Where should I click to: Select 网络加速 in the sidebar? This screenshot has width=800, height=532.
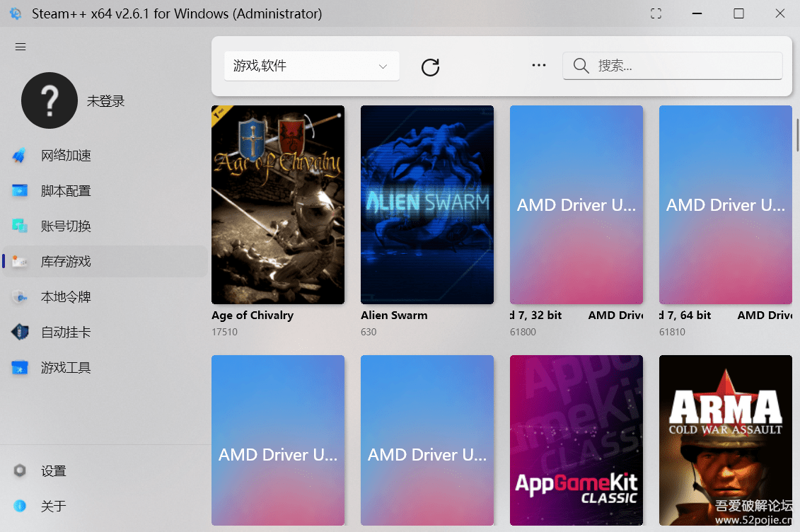105,155
